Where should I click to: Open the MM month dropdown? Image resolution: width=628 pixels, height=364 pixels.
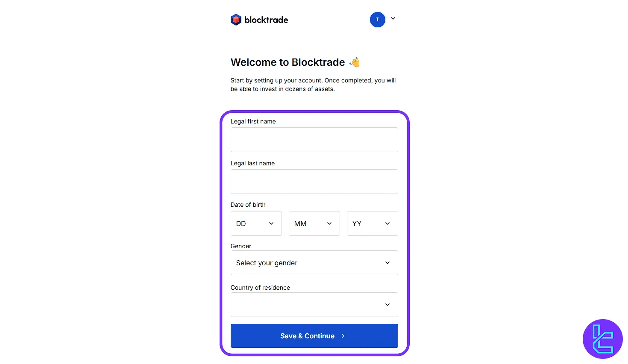[314, 223]
